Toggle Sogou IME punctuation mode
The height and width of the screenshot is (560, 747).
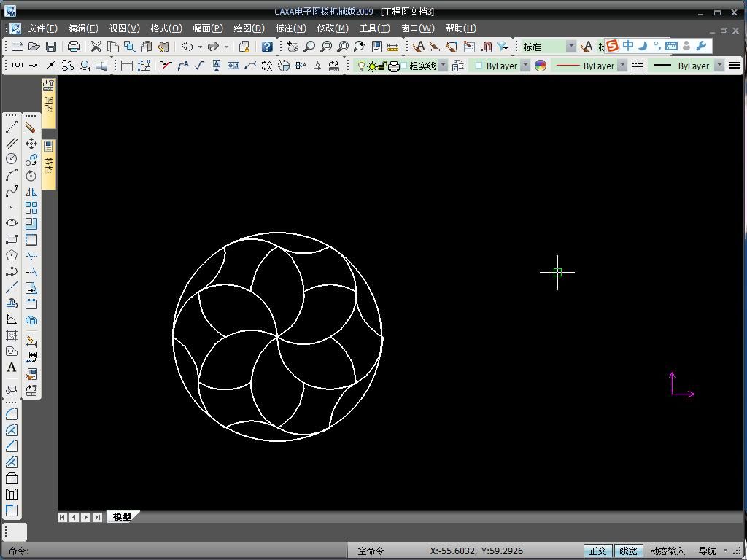tap(657, 45)
